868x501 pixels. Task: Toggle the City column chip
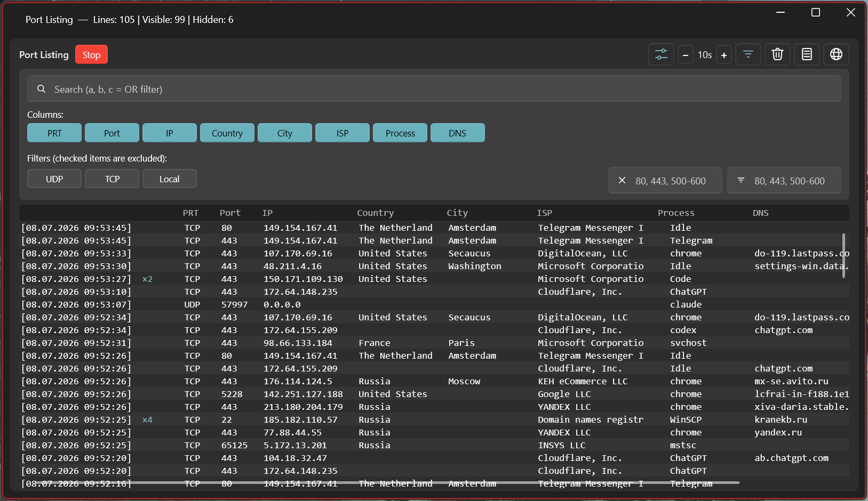point(285,133)
